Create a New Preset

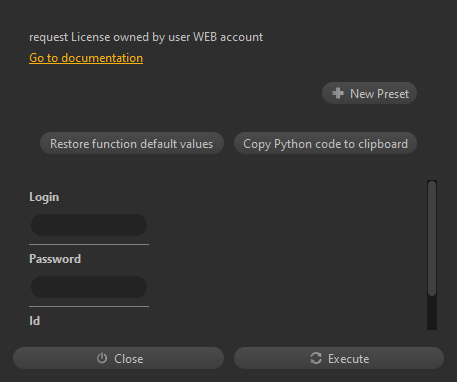(x=369, y=93)
